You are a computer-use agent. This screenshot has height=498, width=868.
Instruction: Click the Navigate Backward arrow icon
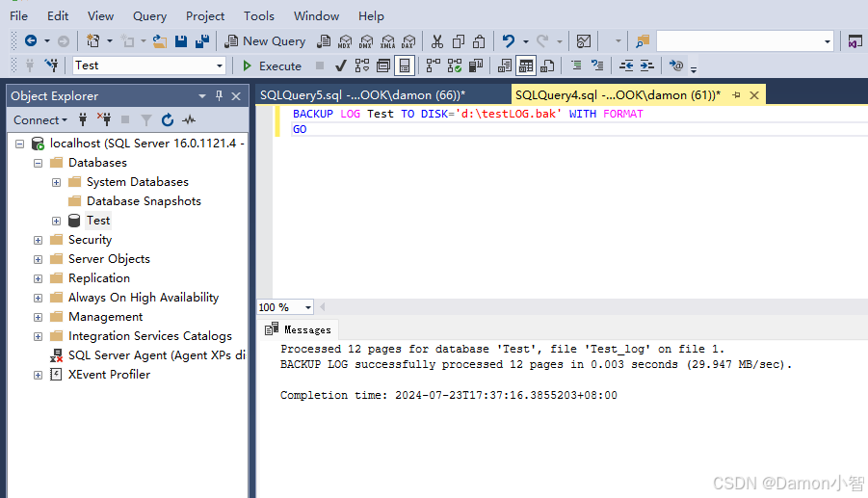(x=31, y=41)
